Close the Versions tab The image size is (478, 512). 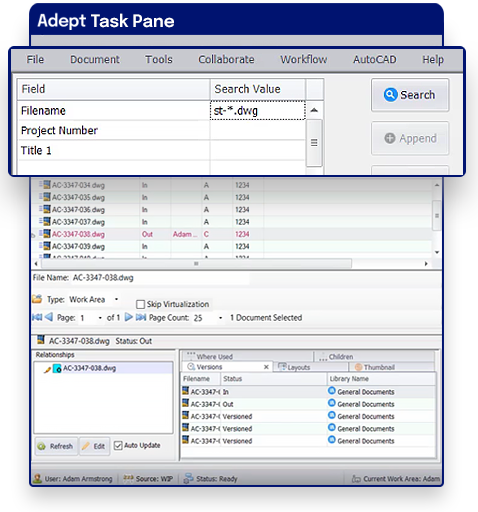[266, 367]
